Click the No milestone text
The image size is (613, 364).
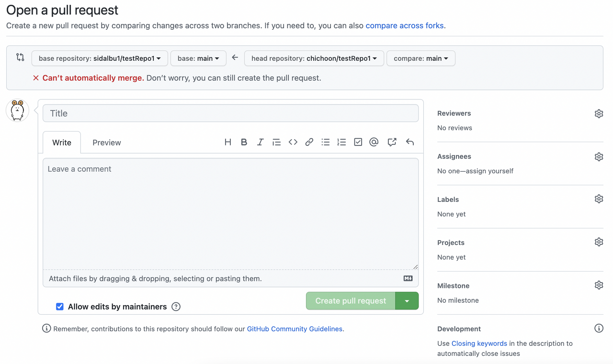[x=458, y=300]
